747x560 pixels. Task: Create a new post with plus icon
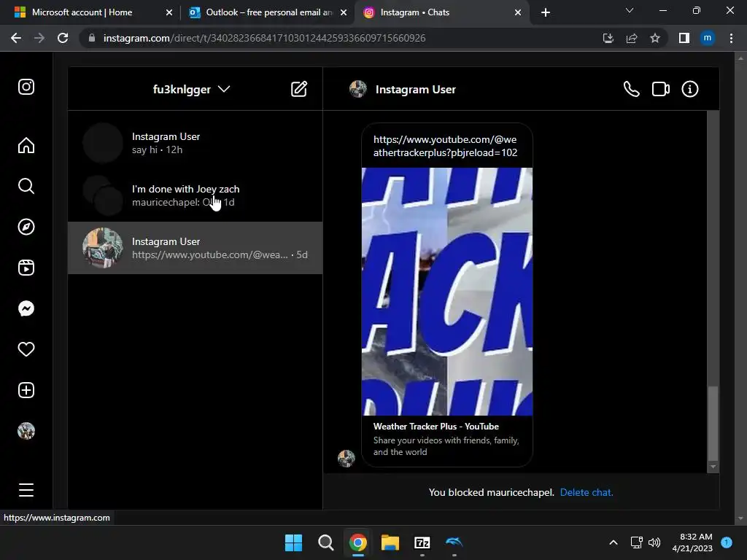[x=26, y=390]
